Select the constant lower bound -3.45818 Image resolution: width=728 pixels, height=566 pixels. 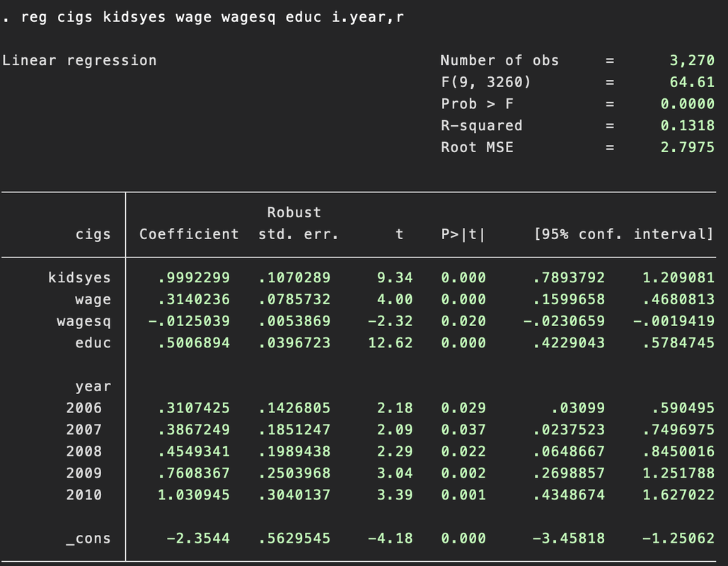(569, 538)
